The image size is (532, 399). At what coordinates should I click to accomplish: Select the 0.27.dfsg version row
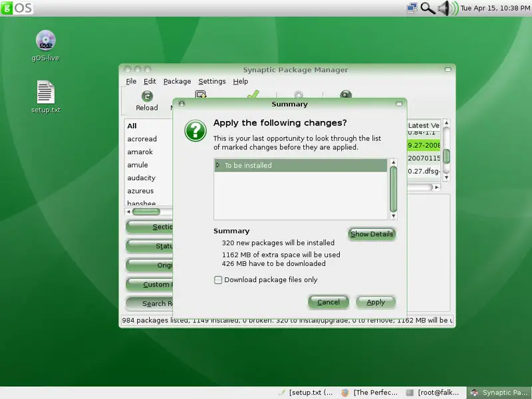(424, 171)
